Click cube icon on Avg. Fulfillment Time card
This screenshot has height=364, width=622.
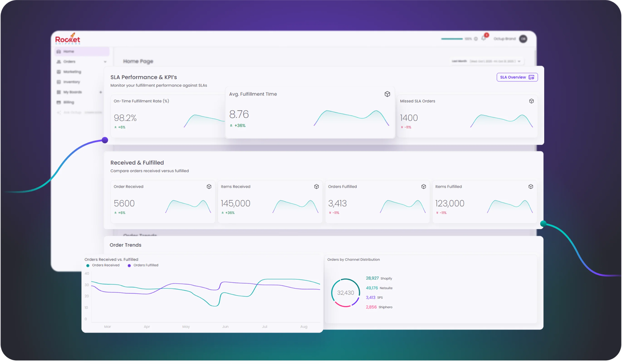point(387,94)
